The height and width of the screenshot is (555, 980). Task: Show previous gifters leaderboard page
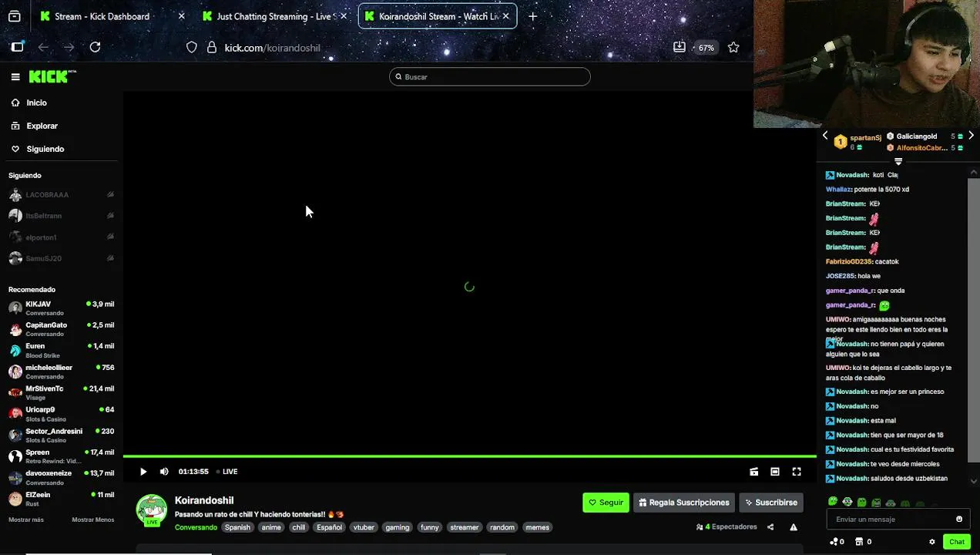(825, 136)
